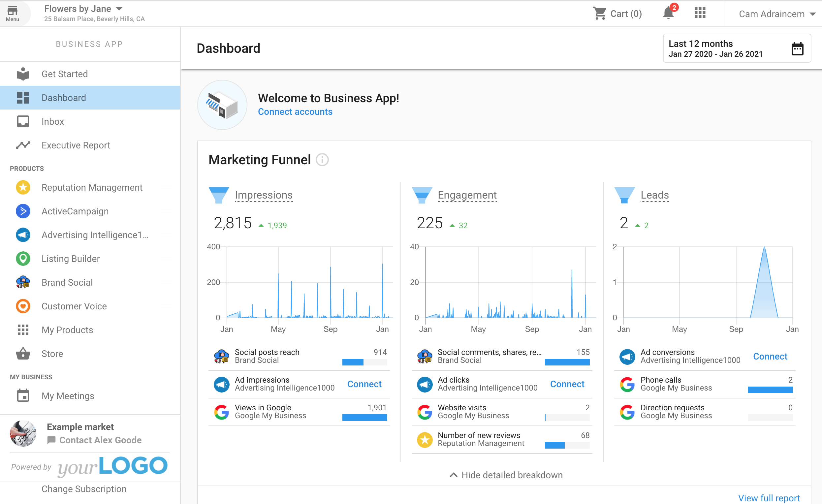Click Number of new reviews progress bar

(567, 445)
